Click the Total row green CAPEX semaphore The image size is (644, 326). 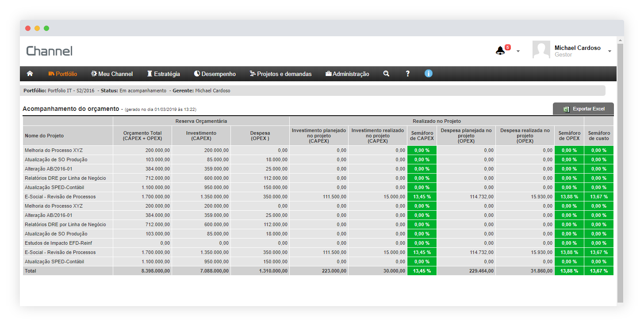coord(422,271)
